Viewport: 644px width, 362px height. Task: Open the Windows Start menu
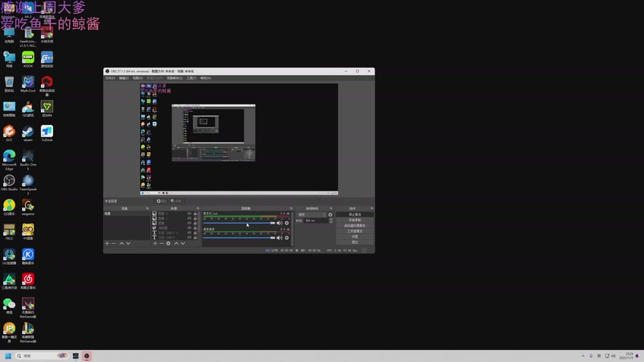(8, 356)
